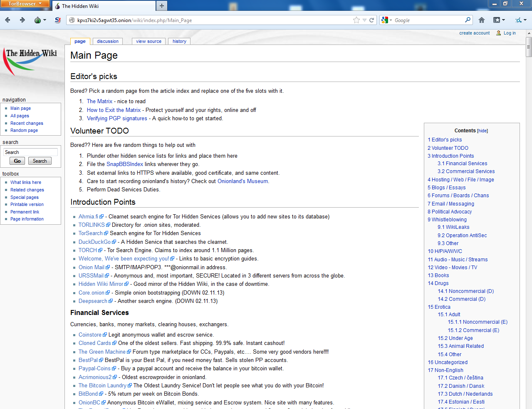The height and width of the screenshot is (409, 532).
Task: Open the Tor onion button menu
Action: pos(40,20)
